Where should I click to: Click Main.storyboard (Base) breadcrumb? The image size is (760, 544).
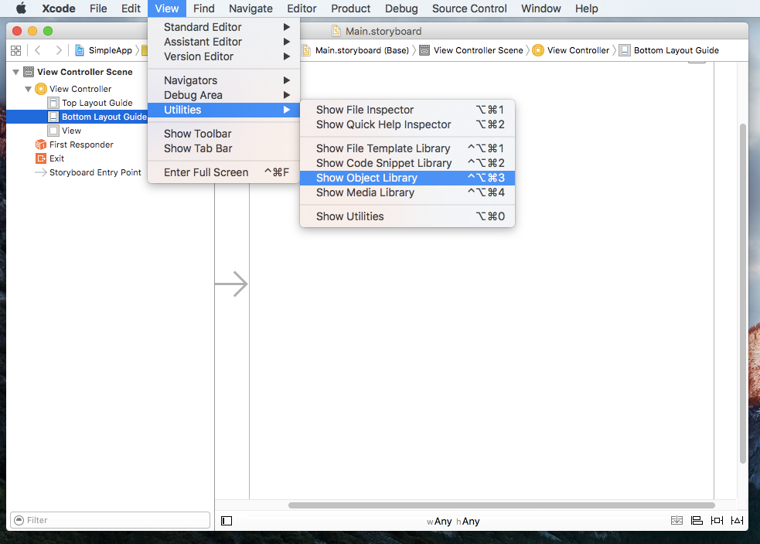[356, 50]
